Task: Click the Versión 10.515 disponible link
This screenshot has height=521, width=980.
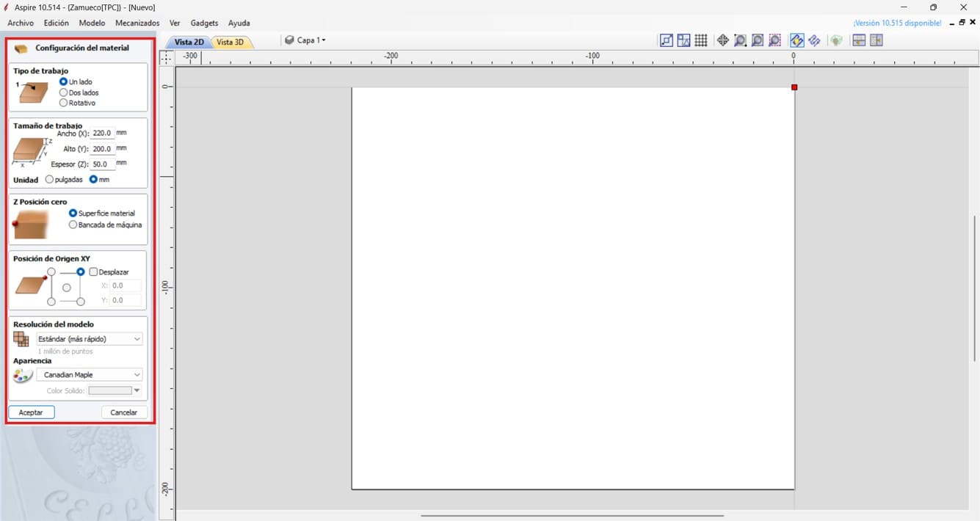Action: coord(897,23)
